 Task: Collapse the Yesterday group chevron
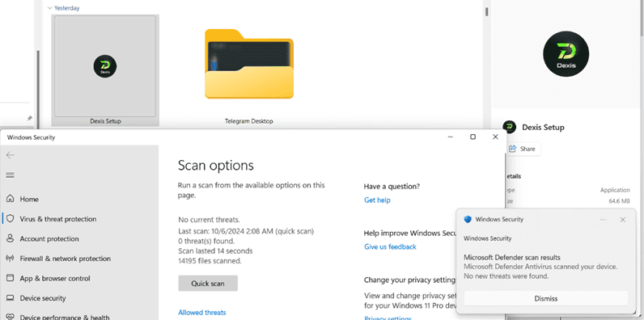pos(49,8)
